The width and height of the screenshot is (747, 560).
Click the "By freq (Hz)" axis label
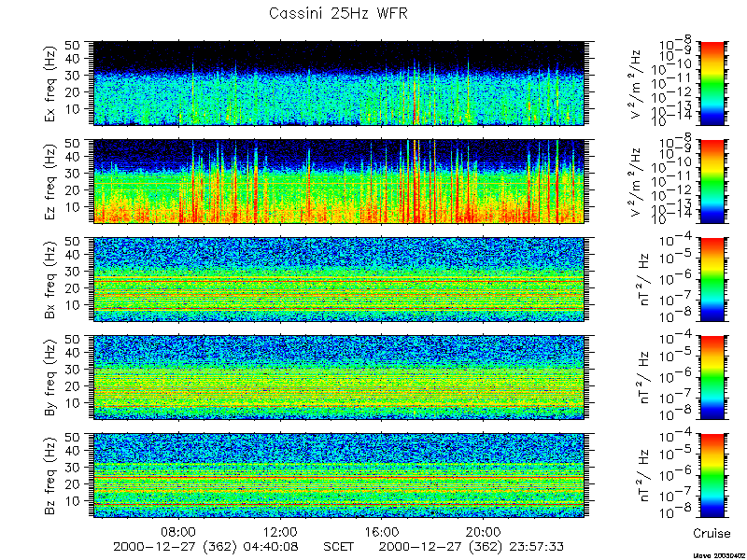(x=51, y=378)
